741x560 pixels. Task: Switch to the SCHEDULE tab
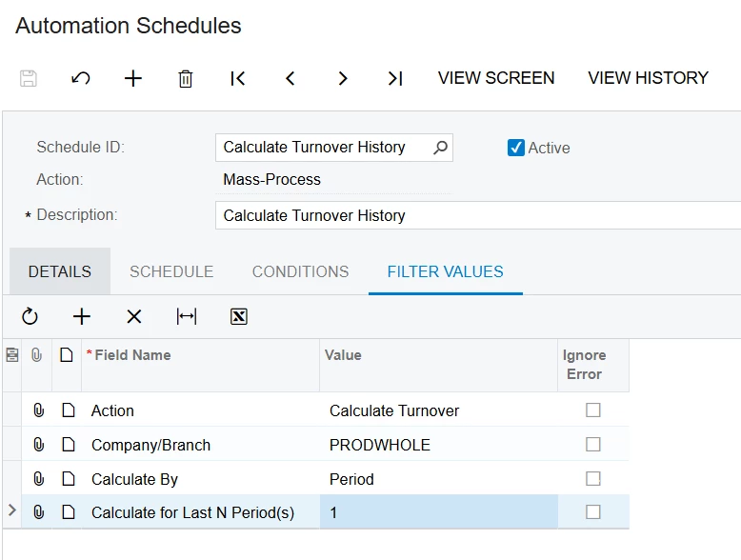[x=171, y=271]
